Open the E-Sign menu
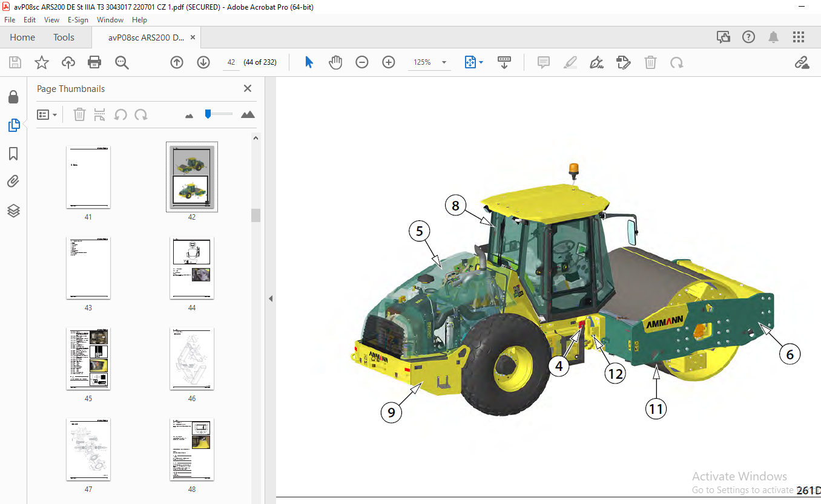The height and width of the screenshot is (504, 821). pyautogui.click(x=78, y=20)
